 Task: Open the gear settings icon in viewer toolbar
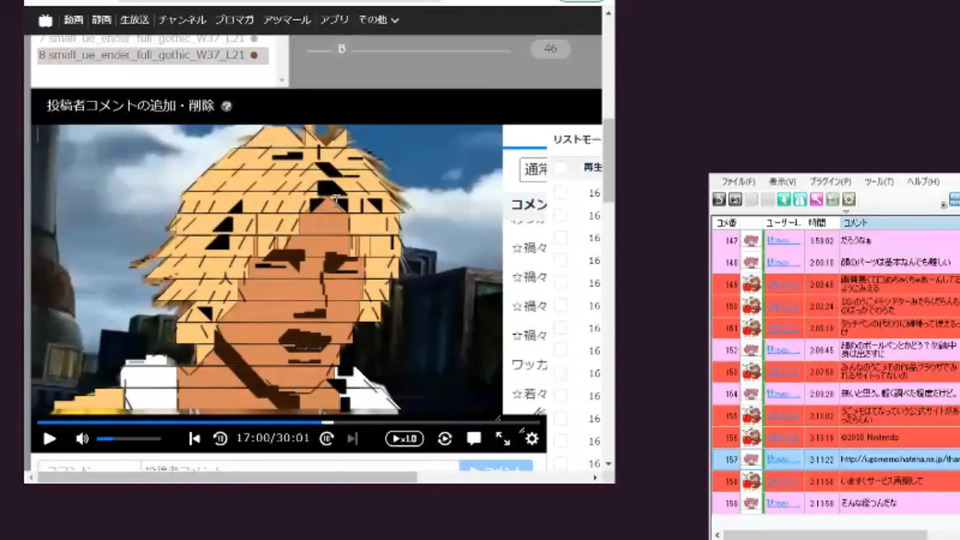pos(849,199)
